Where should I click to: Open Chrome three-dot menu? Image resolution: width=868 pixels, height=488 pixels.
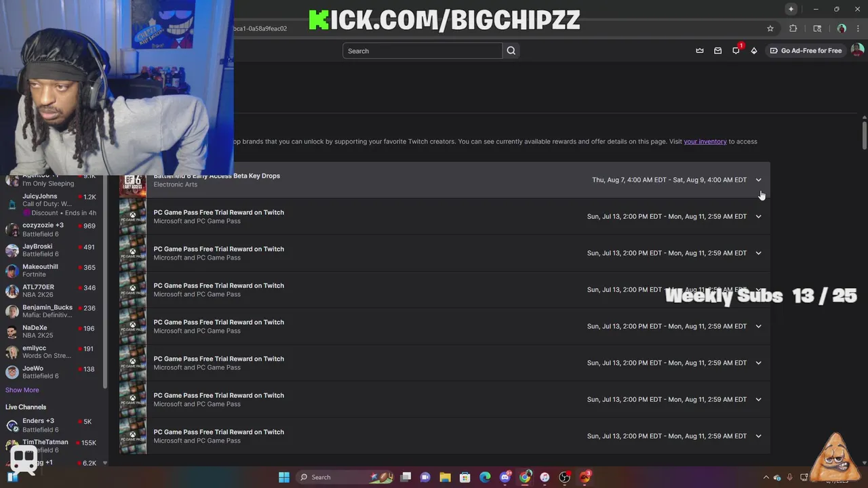point(858,28)
